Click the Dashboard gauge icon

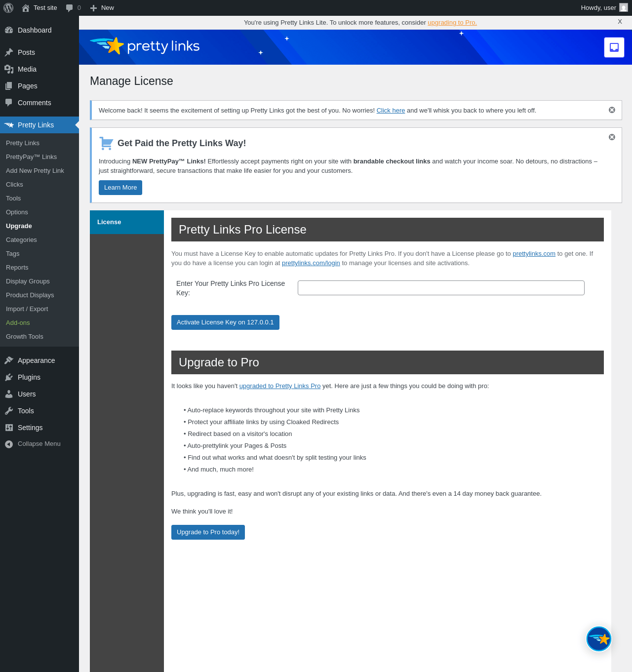[x=9, y=30]
